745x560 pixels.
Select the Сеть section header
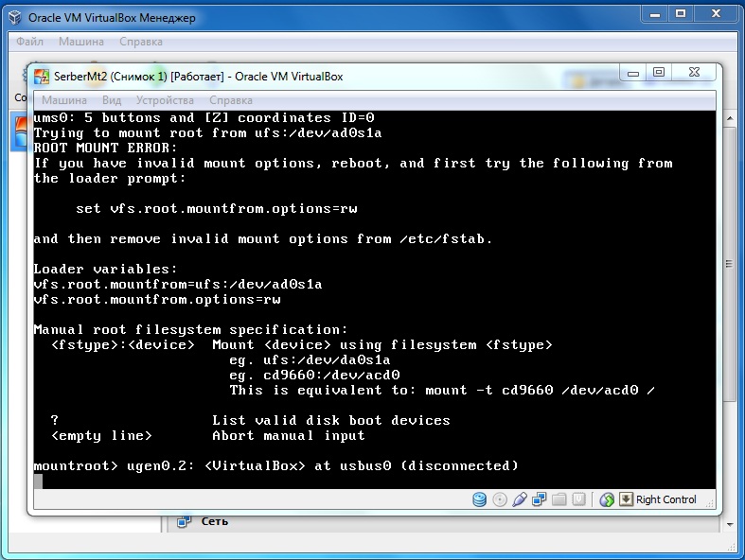pos(214,521)
